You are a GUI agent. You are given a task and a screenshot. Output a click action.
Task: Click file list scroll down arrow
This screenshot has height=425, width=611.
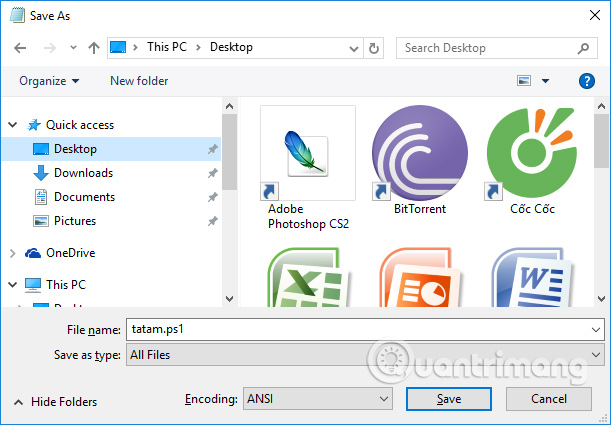click(601, 299)
